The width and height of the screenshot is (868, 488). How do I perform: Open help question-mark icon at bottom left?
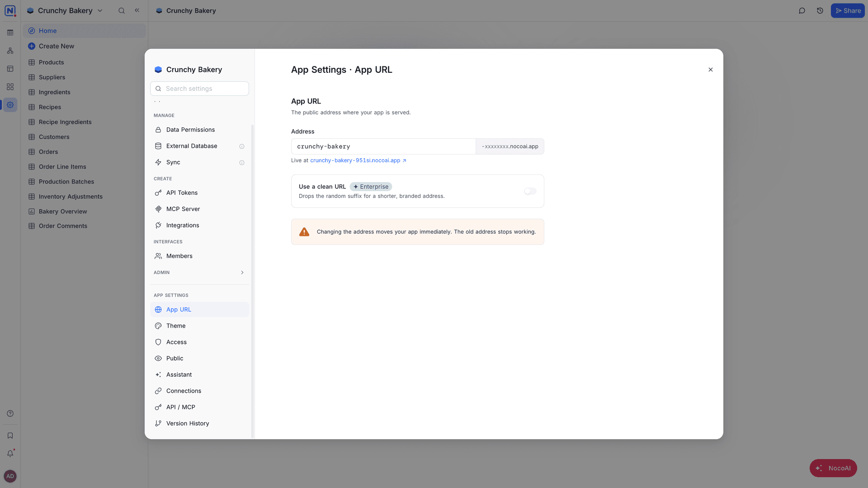10,413
